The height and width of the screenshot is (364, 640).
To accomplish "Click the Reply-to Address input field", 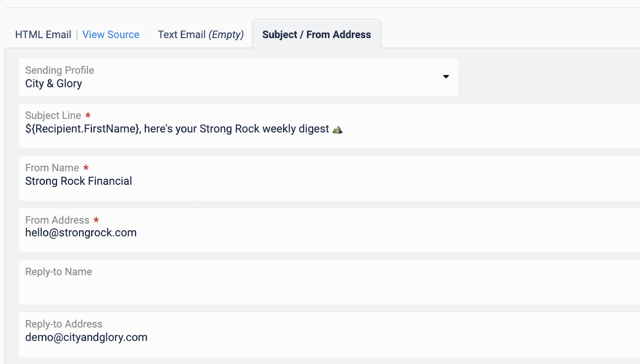I will tap(329, 334).
